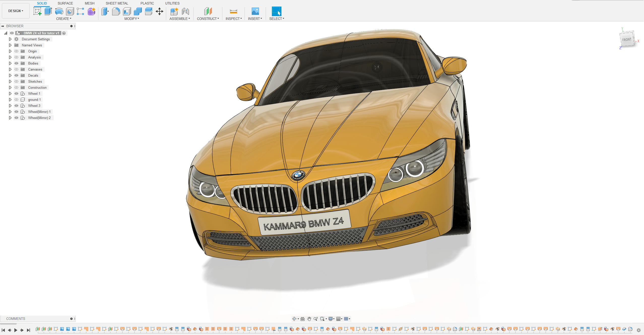Screen dimensions: 644x335
Task: Select the Revolve tool
Action: click(x=59, y=11)
